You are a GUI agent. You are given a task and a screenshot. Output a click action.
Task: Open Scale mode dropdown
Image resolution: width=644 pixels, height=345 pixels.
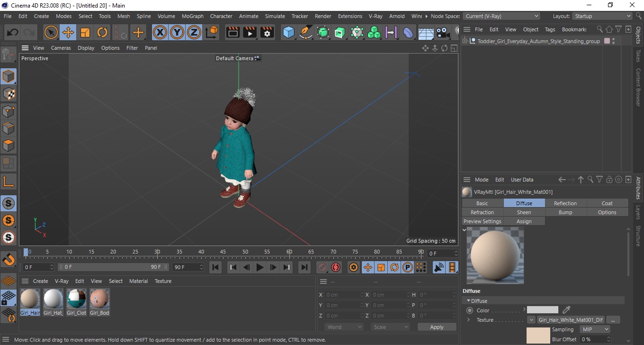point(390,327)
